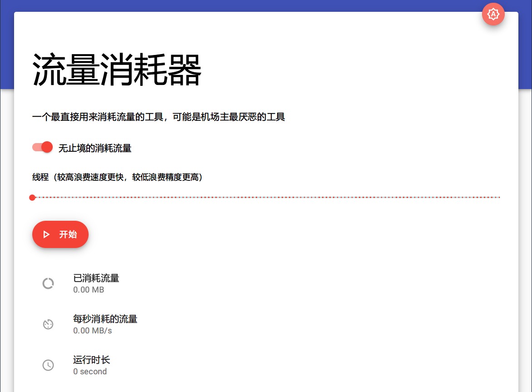Click the 0 second runtime value

click(x=90, y=371)
